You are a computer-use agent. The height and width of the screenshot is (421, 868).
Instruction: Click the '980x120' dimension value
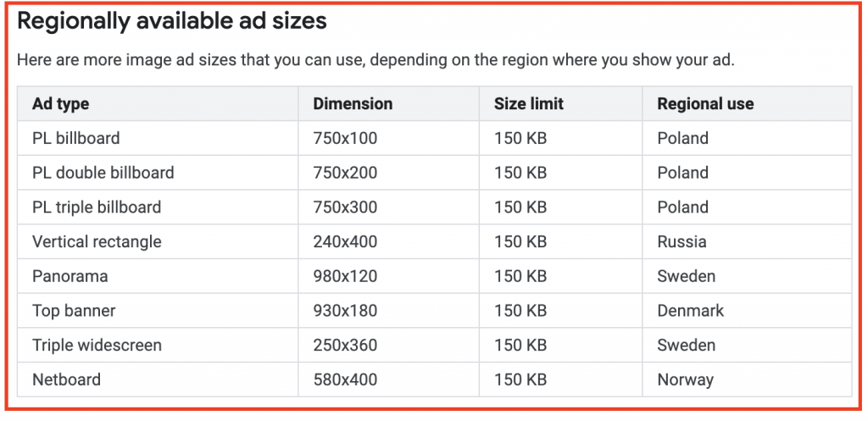[345, 276]
